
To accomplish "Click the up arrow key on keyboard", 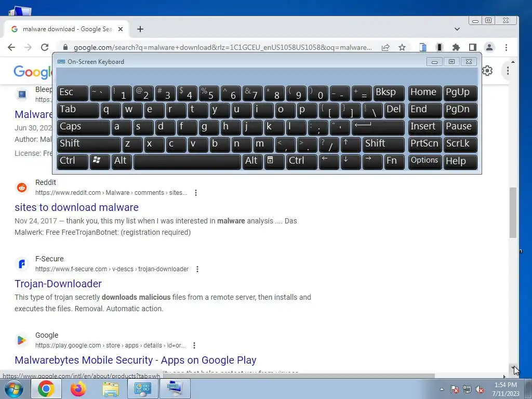I will click(x=351, y=144).
